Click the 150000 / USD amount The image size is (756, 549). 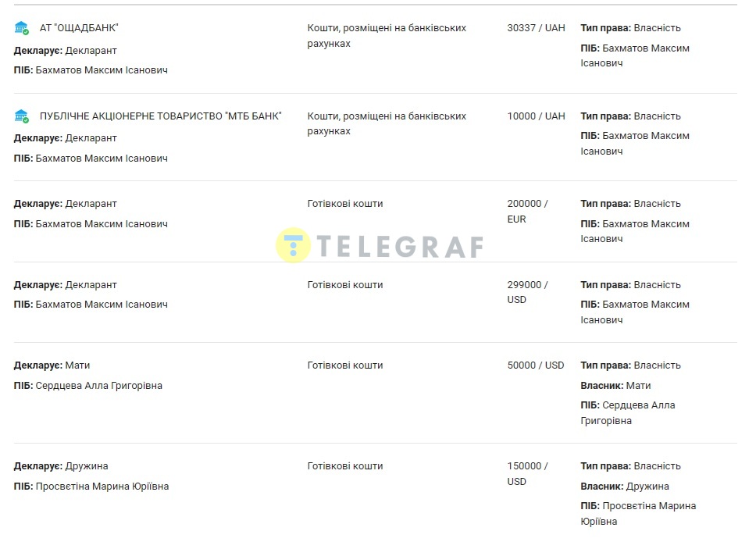click(527, 473)
